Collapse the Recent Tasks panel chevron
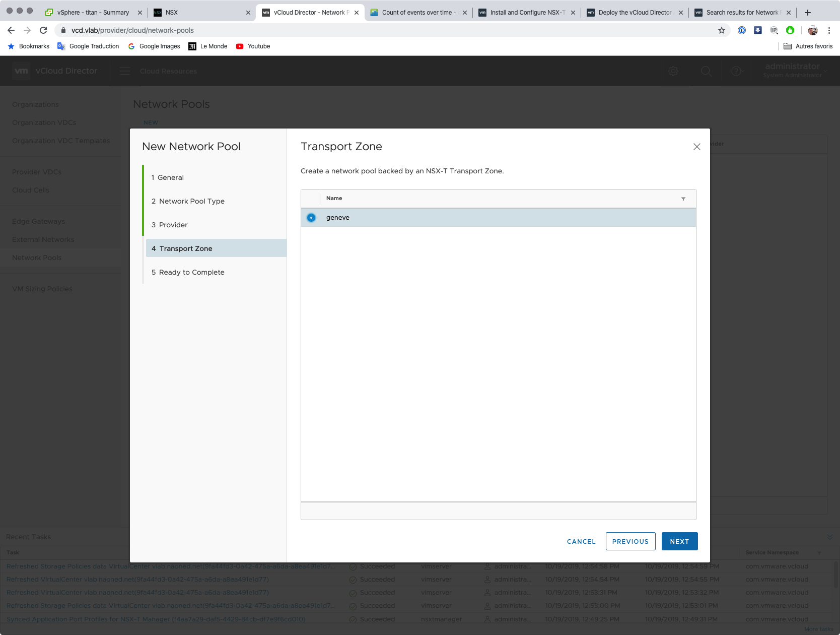Image resolution: width=840 pixels, height=635 pixels. pyautogui.click(x=830, y=537)
